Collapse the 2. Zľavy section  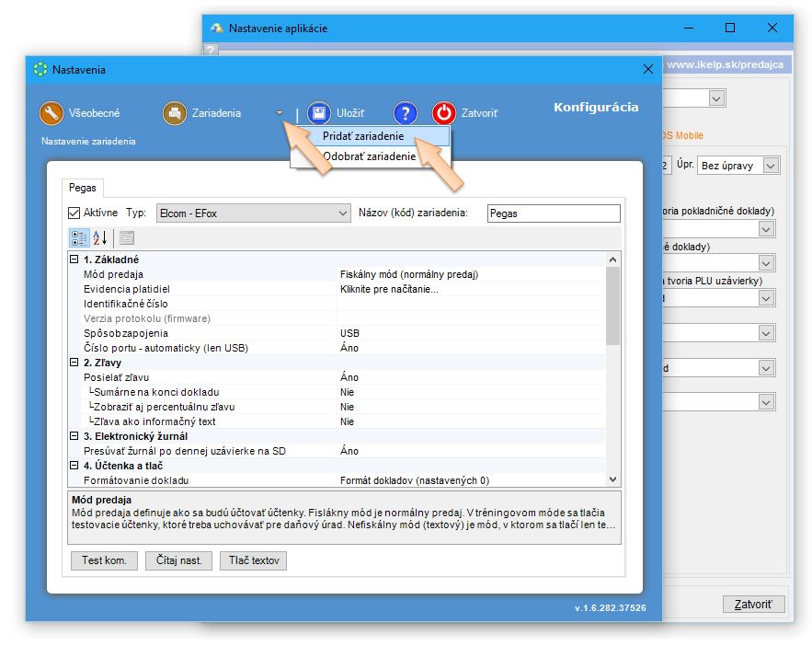[74, 363]
